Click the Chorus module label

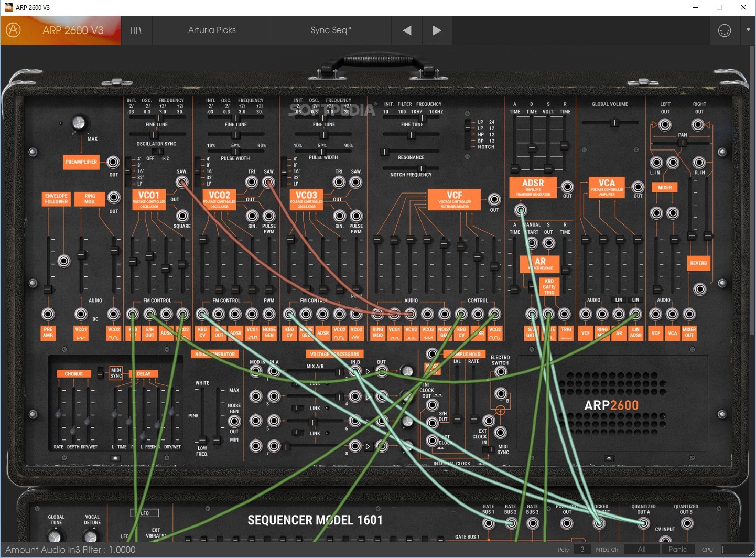pos(74,374)
